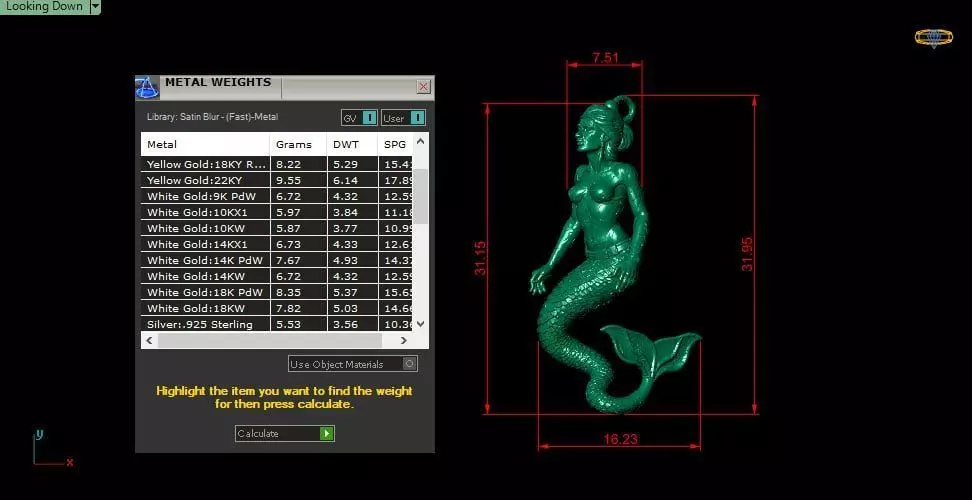Select the White Gold:10KW row

277,229
